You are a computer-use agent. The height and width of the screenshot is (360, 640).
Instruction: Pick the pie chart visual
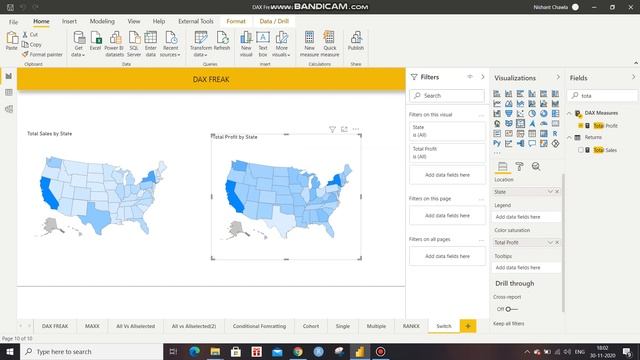click(532, 113)
